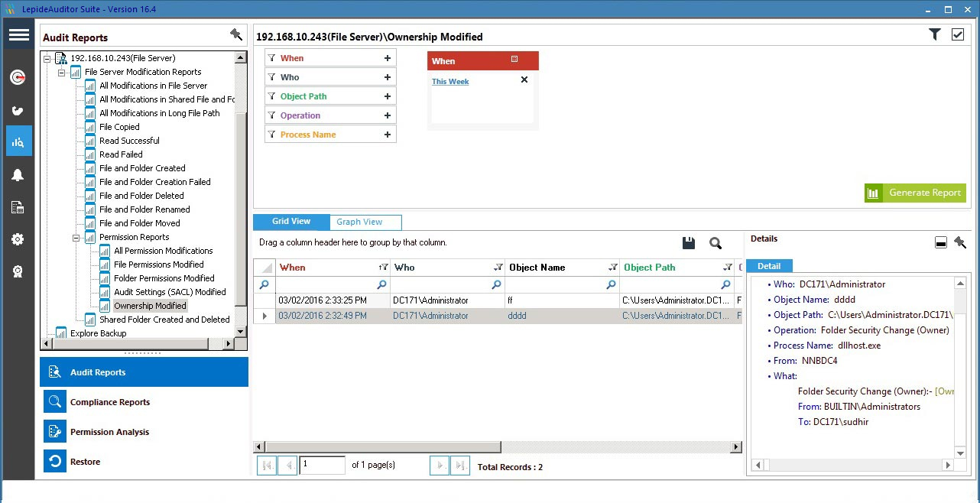Pin the Details panel
The image size is (980, 503).
point(960,242)
